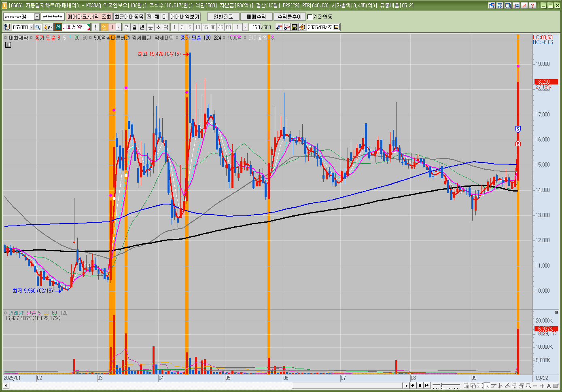The image size is (562, 392).
Task: Toggle the 단기과열 indicator checkbox
Action: 245,38
